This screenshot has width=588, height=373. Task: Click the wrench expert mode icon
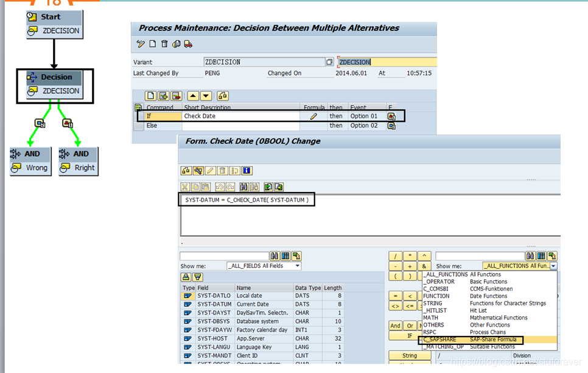198,171
